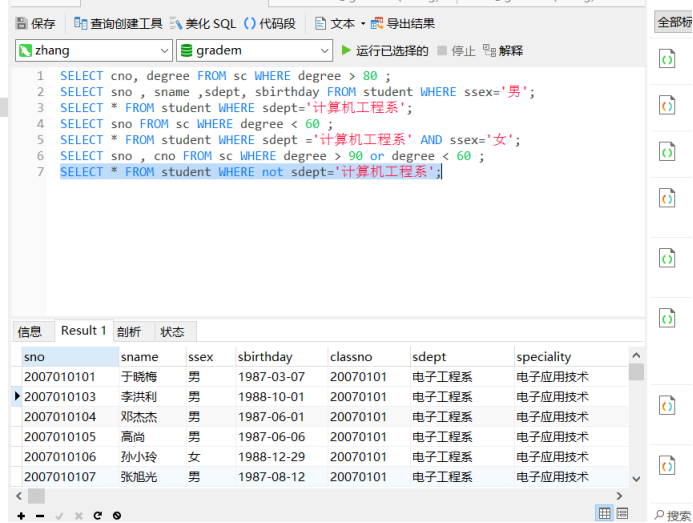Screen dimensions: 693x523
Task: Click 导出结果 to export results
Action: [403, 23]
